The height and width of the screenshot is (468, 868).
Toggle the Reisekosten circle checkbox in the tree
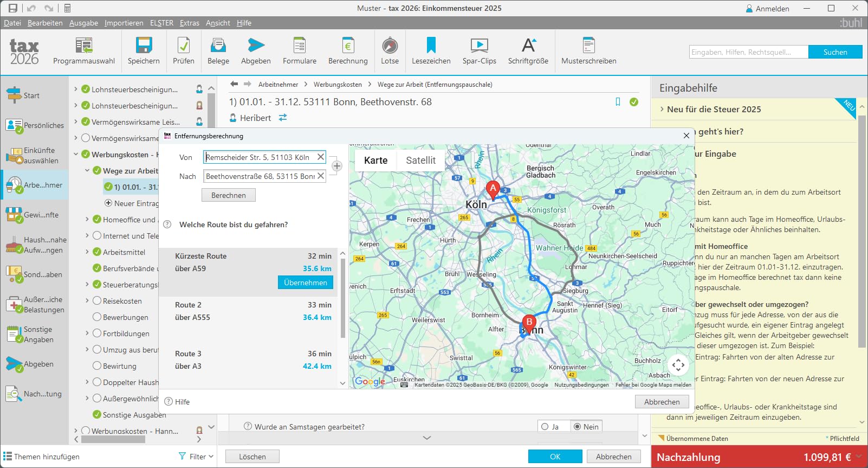(x=97, y=301)
